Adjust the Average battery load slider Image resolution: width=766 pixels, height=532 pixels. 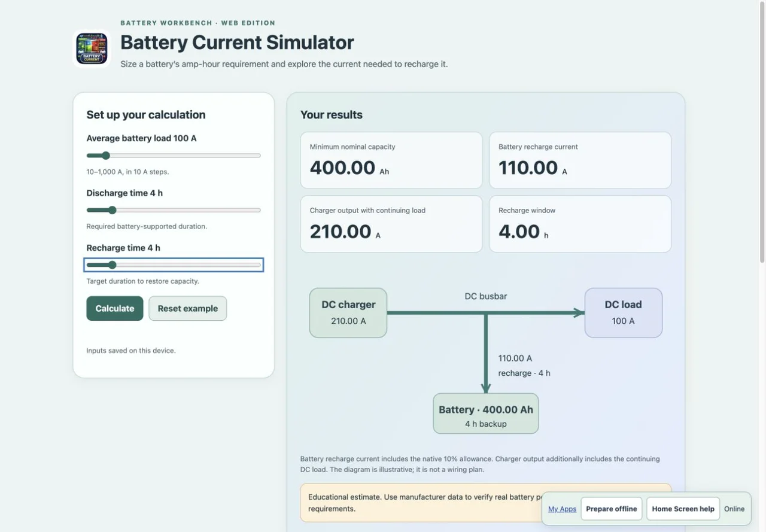click(174, 156)
